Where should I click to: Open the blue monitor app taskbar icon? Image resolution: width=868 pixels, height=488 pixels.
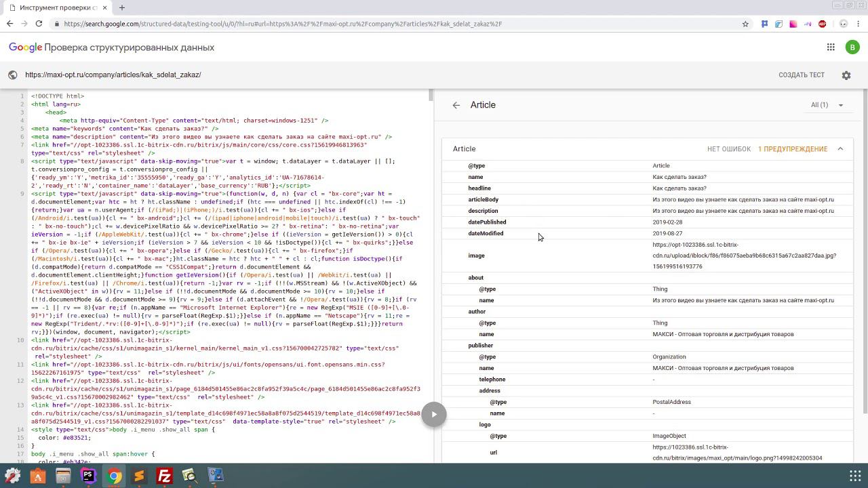coord(216,476)
